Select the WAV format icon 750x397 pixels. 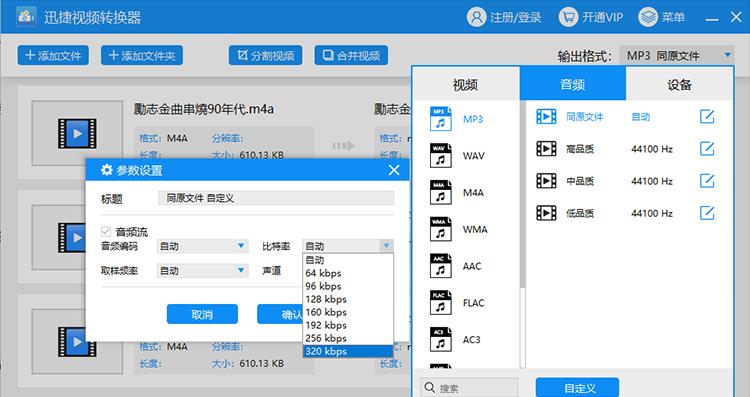(x=441, y=155)
